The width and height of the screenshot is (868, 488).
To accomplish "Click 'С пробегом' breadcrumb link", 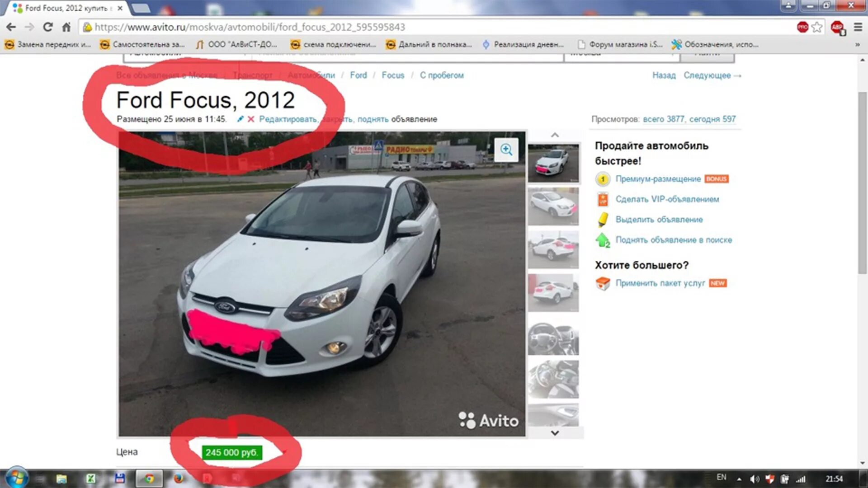I will tap(442, 75).
